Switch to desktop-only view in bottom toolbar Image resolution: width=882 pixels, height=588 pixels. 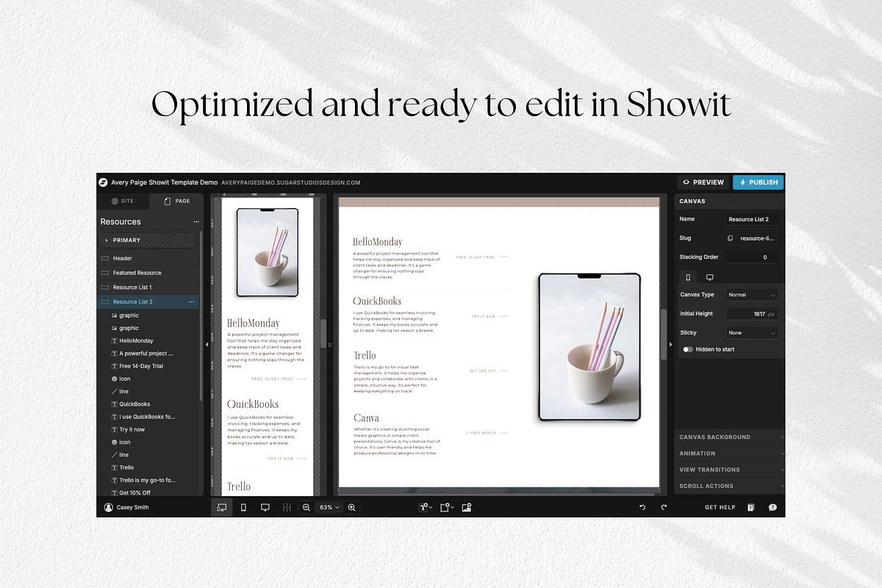coord(265,507)
